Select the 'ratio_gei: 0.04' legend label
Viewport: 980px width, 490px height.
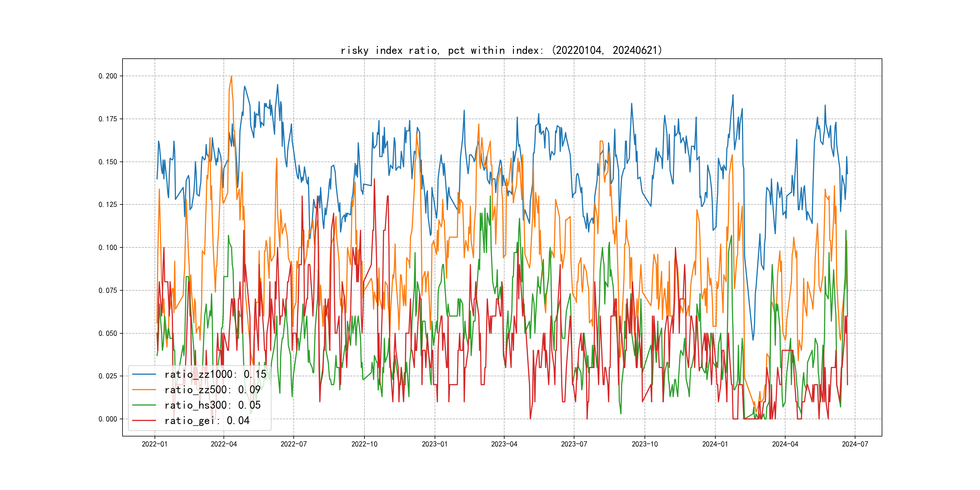click(207, 420)
